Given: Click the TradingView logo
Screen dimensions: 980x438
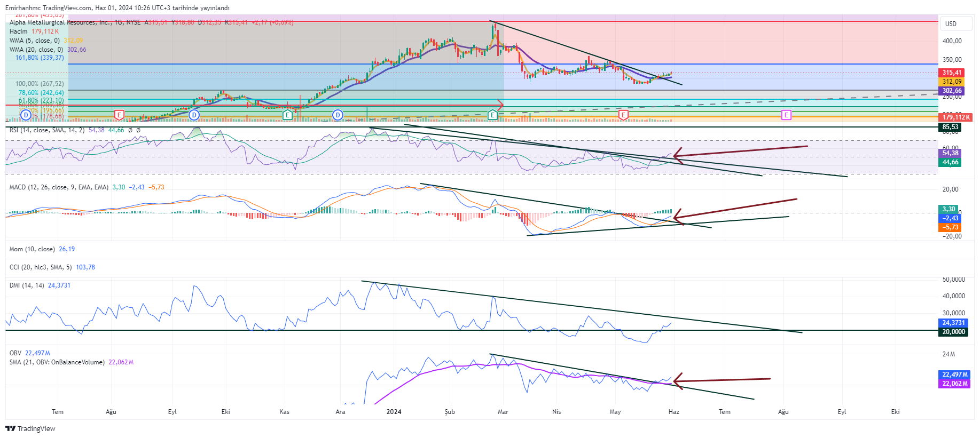Looking at the screenshot, I should pos(30,428).
